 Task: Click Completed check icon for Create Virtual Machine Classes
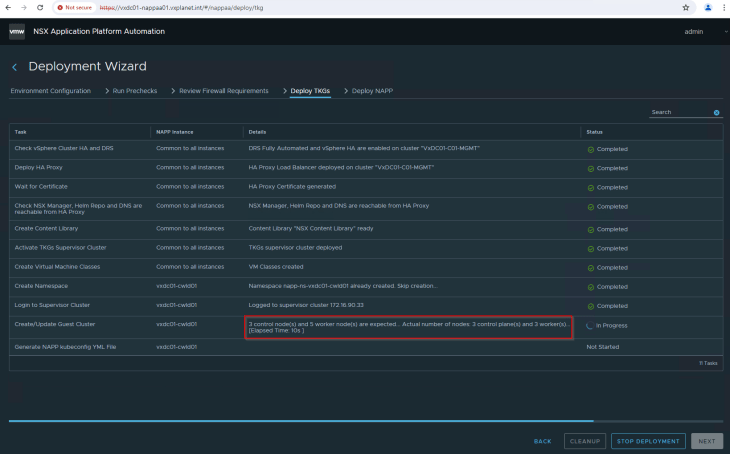591,268
